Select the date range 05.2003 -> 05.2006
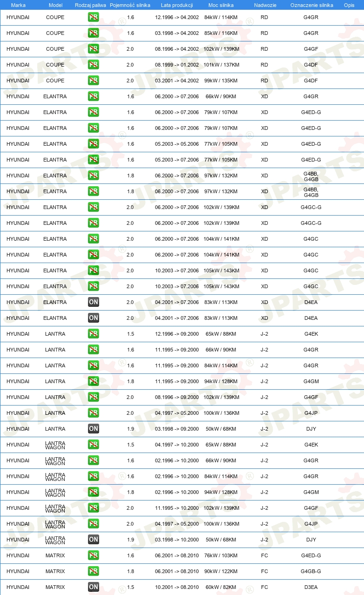This screenshot has width=364, height=595. 177,144
